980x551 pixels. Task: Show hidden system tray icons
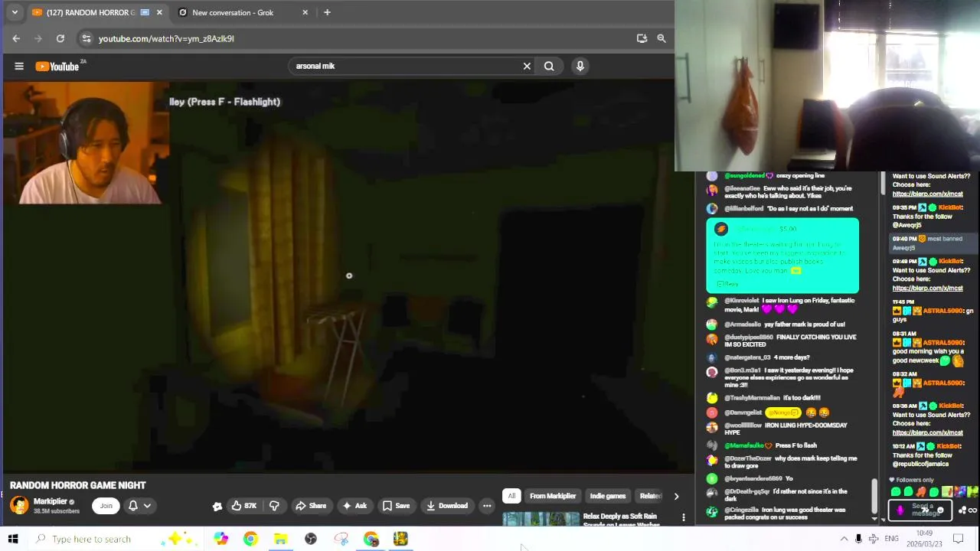(844, 539)
